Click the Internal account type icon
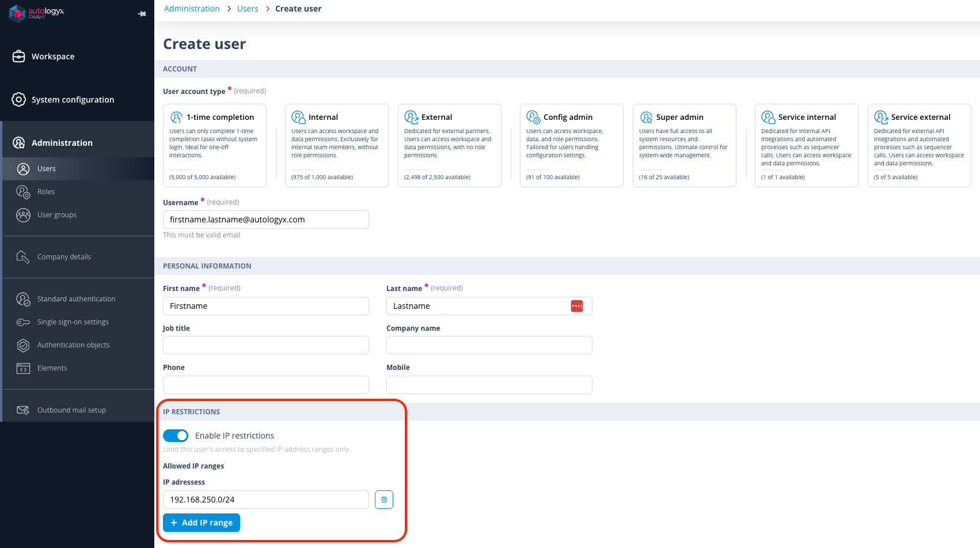Image resolution: width=980 pixels, height=548 pixels. pos(298,117)
